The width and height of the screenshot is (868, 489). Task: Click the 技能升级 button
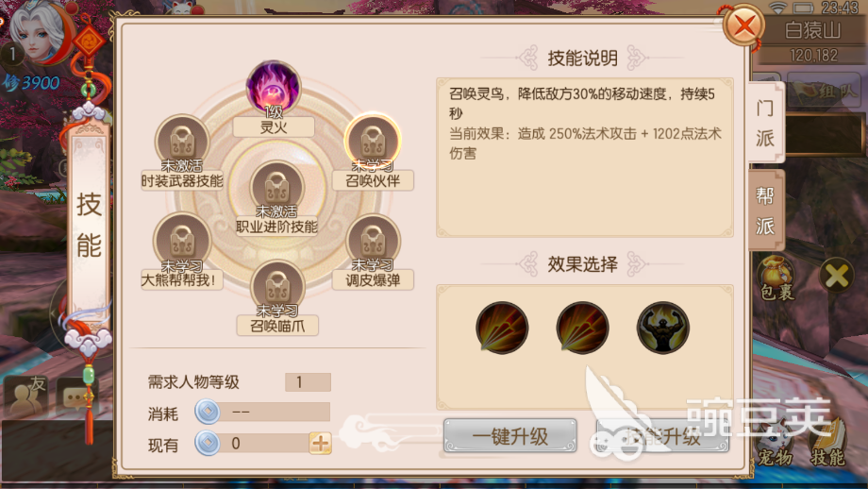[x=662, y=436]
